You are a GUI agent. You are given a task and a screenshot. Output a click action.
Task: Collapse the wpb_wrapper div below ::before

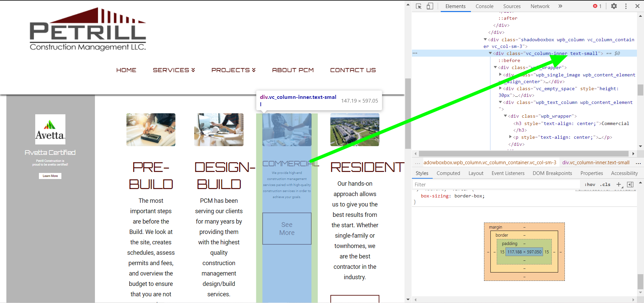pos(495,67)
